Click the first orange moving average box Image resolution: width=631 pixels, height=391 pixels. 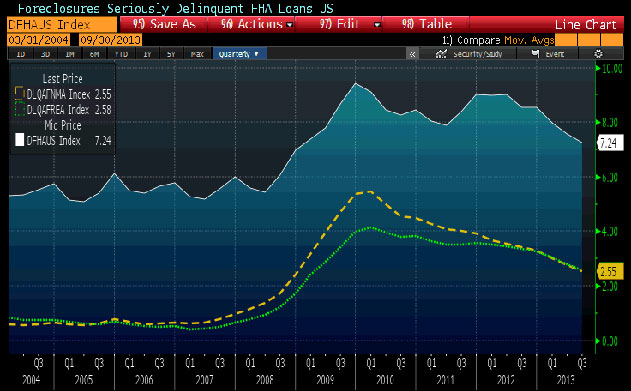(x=565, y=40)
